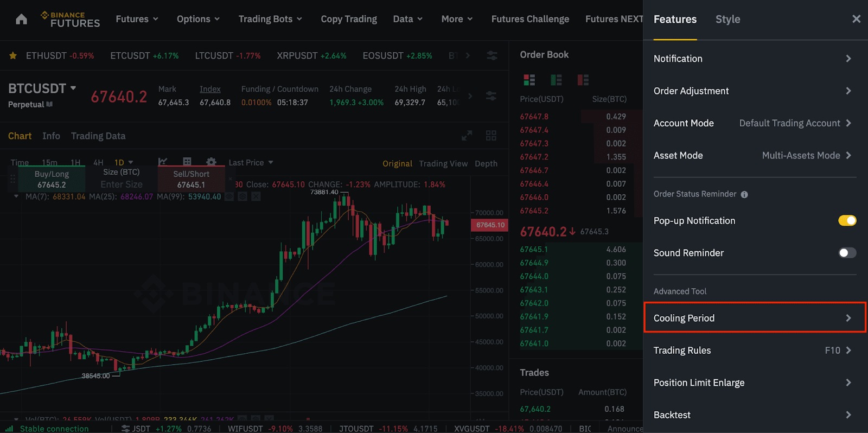
Task: Select the Trading Data tab
Action: point(98,136)
